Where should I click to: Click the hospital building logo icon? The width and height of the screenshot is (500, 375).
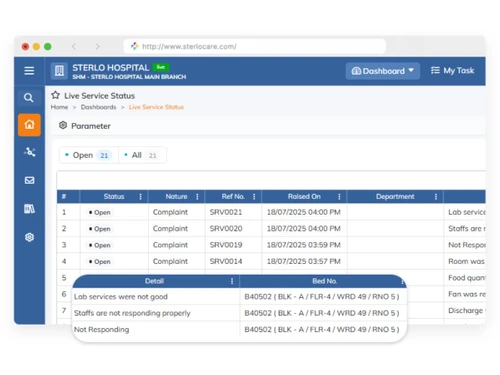point(59,71)
